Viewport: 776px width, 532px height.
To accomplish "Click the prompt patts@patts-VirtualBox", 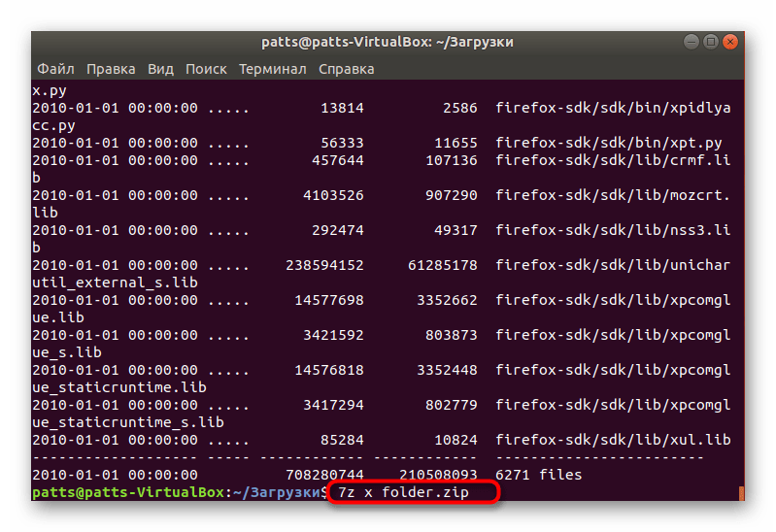I will pos(128,492).
